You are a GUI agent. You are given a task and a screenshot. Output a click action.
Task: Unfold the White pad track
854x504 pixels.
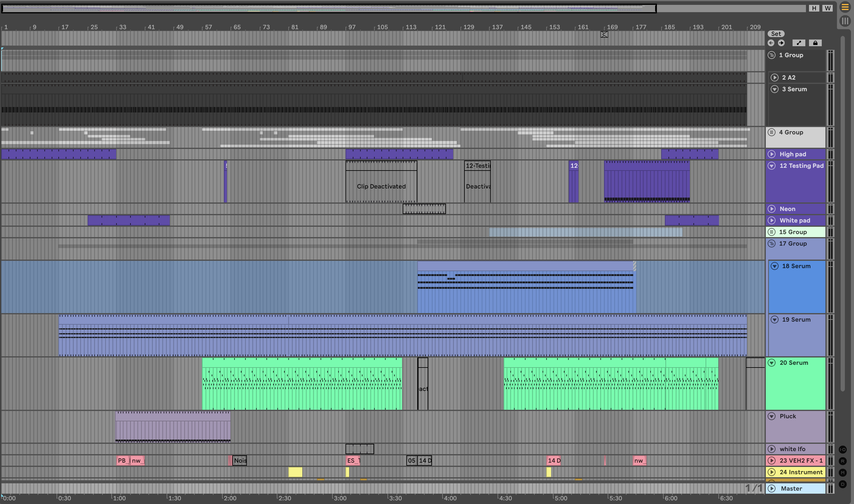(772, 220)
